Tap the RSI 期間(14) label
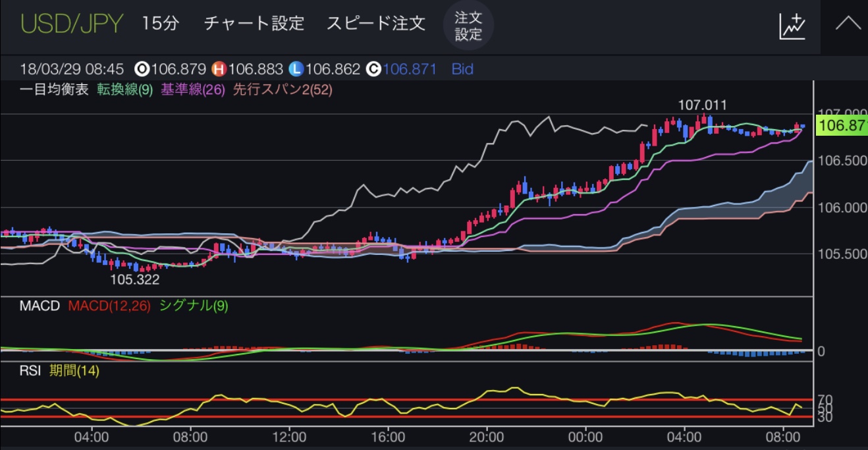 click(74, 372)
